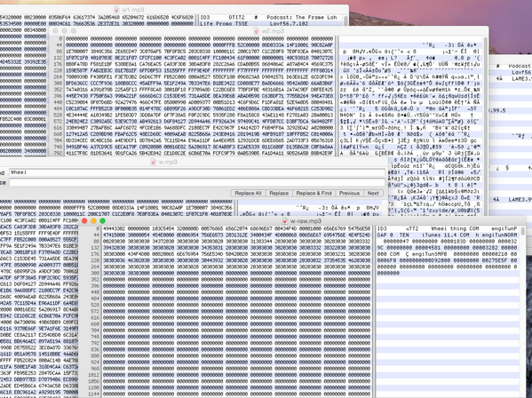Click the w2.mp3 window title text

pyautogui.click(x=273, y=31)
